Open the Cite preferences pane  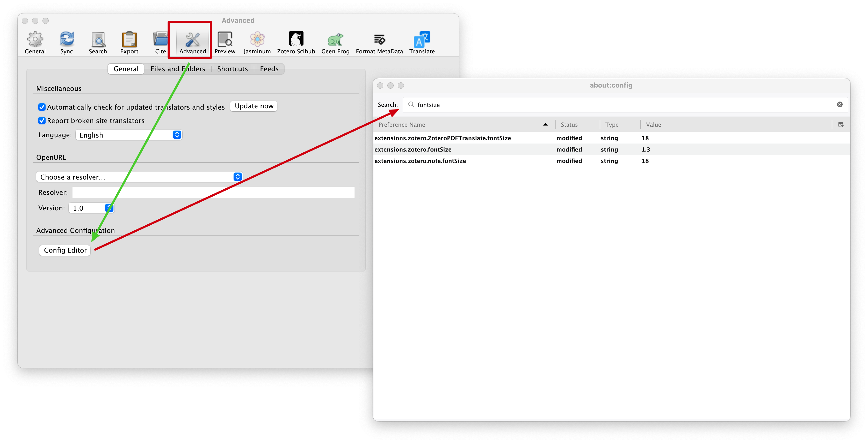pyautogui.click(x=160, y=43)
